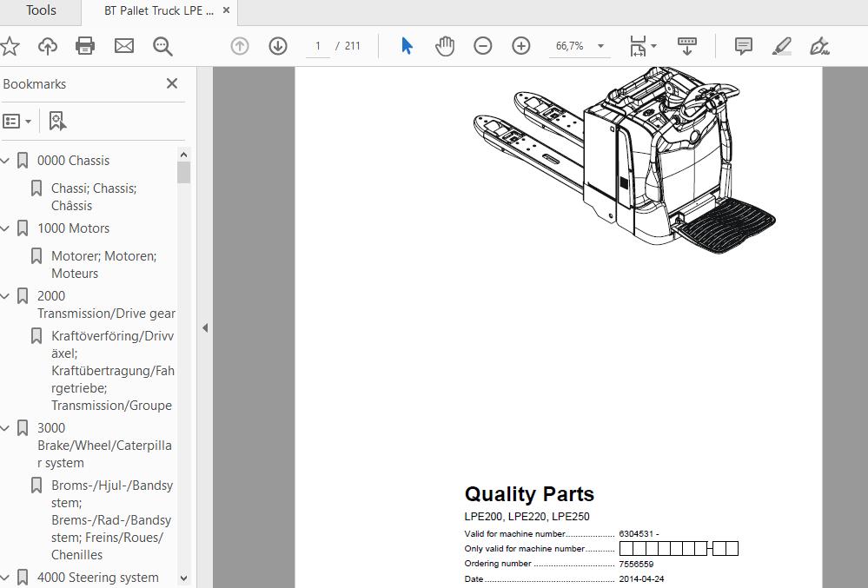This screenshot has width=868, height=588.
Task: Click the page number field
Action: pyautogui.click(x=318, y=46)
